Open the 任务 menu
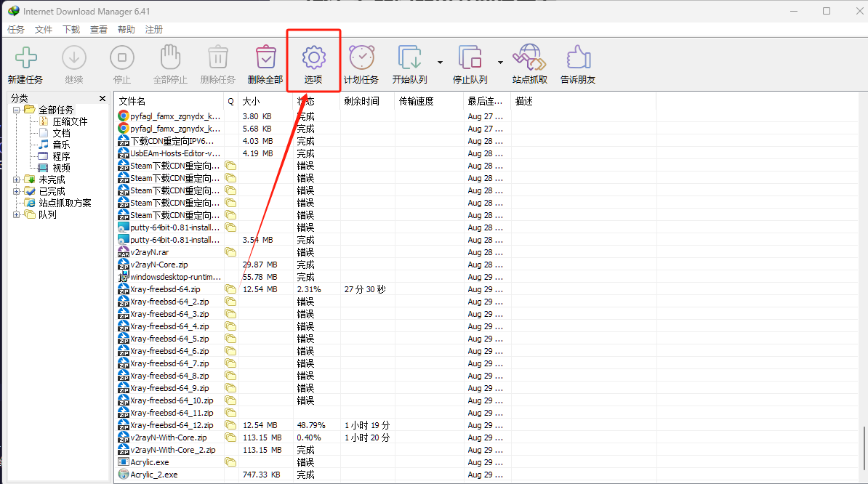The image size is (868, 484). click(16, 29)
